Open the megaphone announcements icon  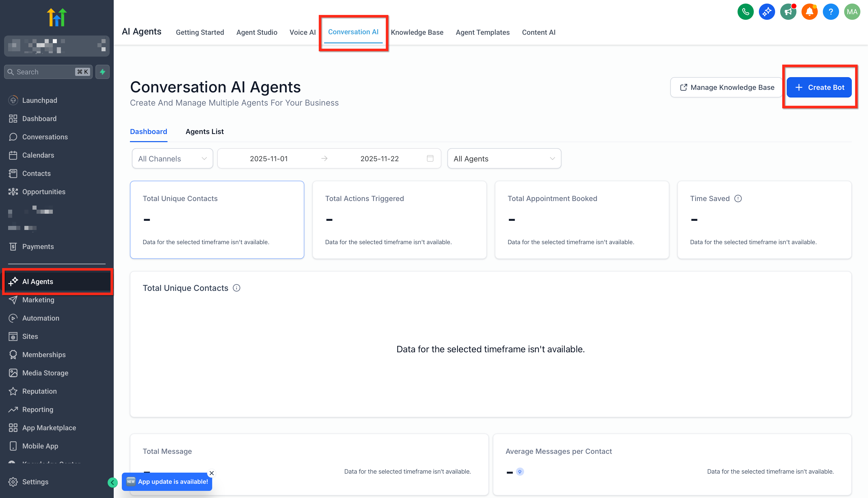point(788,12)
